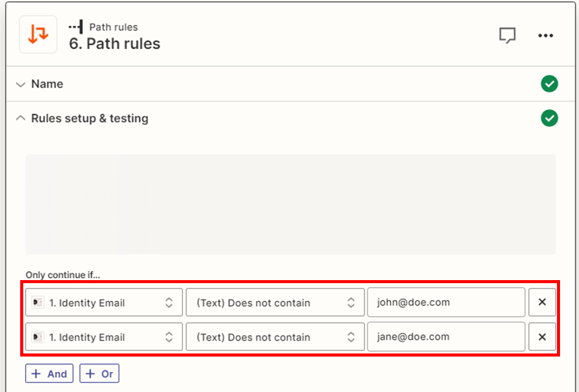Click small path icon beside Path rules label
Screen dimensions: 579x392
coord(76,27)
